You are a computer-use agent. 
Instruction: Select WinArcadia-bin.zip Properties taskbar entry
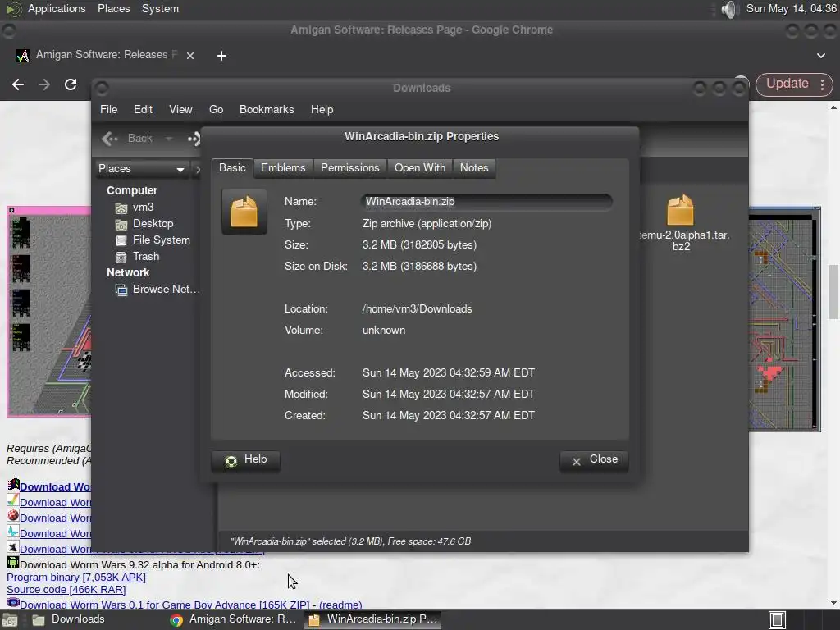[x=373, y=620]
